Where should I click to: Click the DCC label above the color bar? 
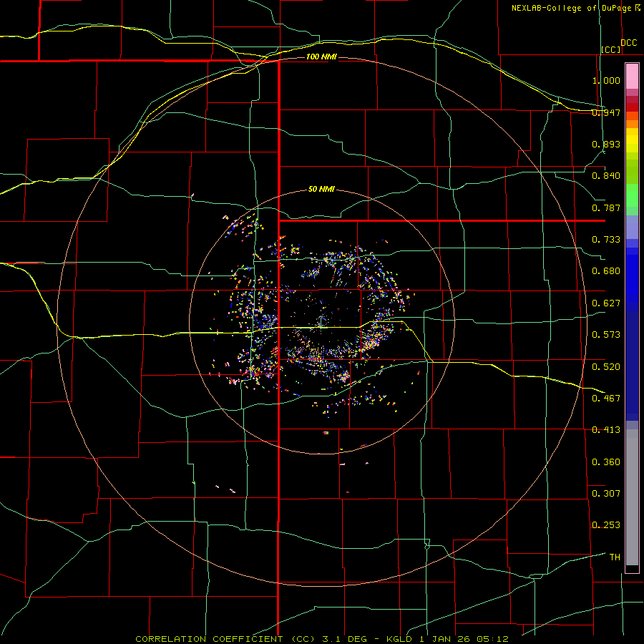(x=629, y=43)
